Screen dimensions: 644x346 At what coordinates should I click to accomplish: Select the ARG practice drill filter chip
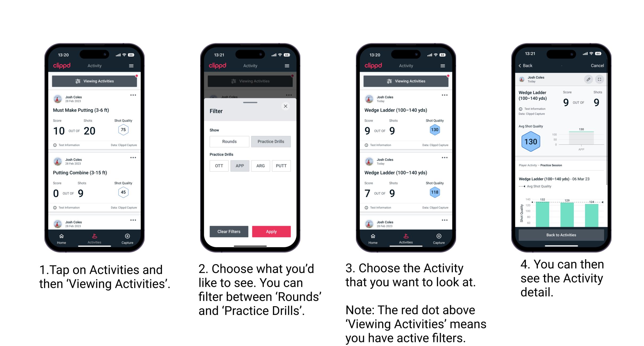coord(260,166)
